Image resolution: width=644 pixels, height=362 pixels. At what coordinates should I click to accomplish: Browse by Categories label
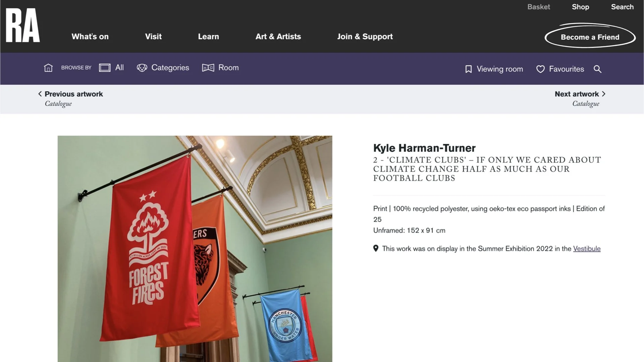point(170,68)
